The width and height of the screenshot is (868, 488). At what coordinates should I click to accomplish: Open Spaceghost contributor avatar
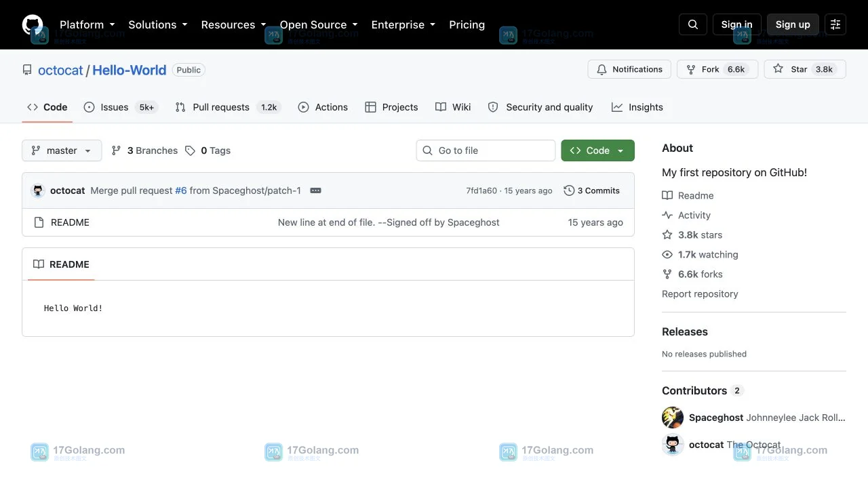673,418
